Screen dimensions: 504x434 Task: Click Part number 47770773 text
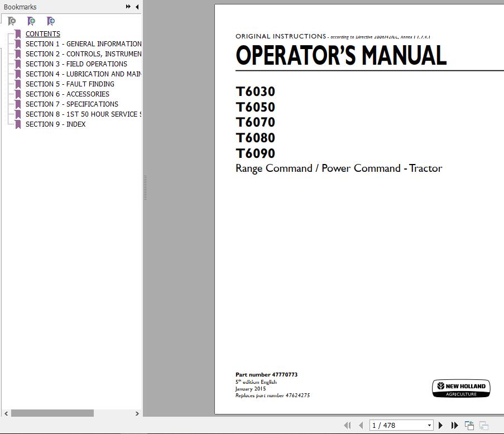click(x=266, y=374)
